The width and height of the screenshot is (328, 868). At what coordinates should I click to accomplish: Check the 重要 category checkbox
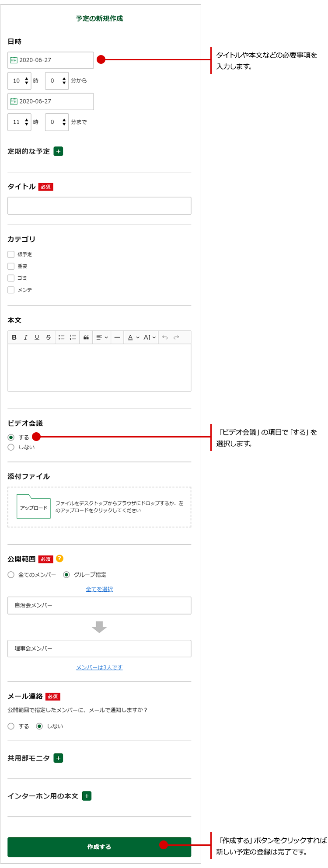click(11, 266)
